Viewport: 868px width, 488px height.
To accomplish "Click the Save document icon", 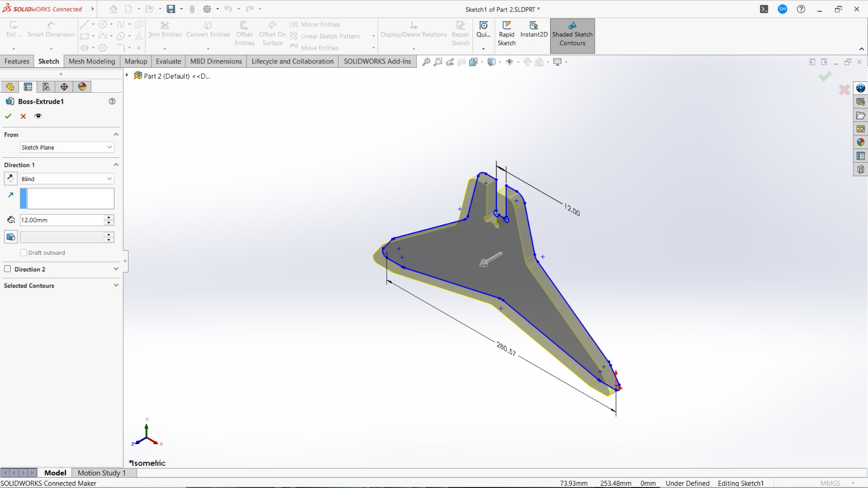I will [x=171, y=9].
